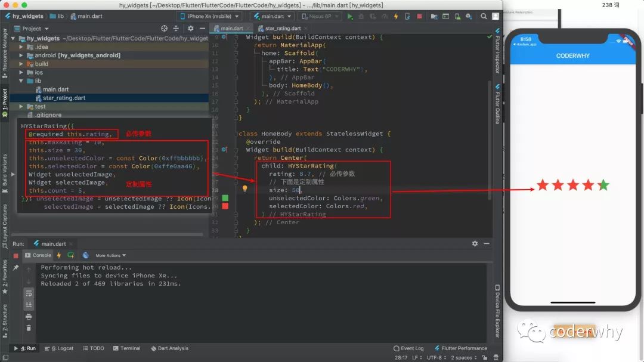
Task: Click the red color swatch in the gutter
Action: (225, 206)
